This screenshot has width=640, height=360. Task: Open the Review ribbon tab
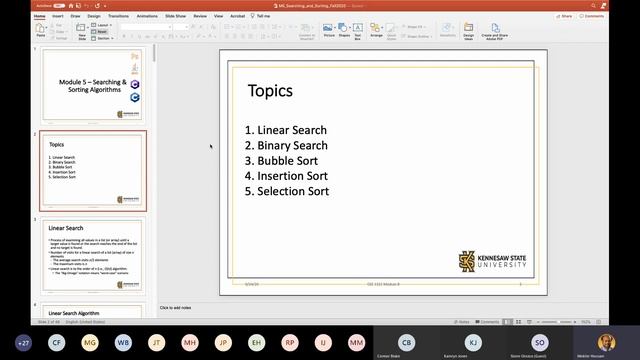click(x=200, y=16)
